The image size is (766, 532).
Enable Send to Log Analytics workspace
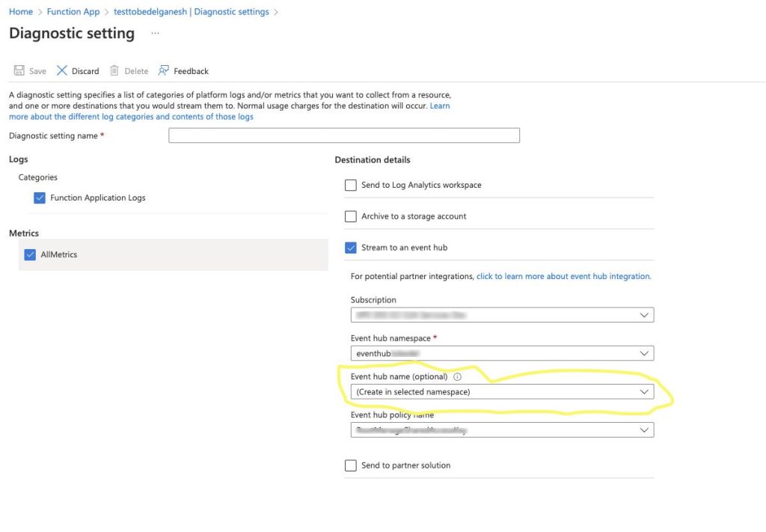(350, 185)
